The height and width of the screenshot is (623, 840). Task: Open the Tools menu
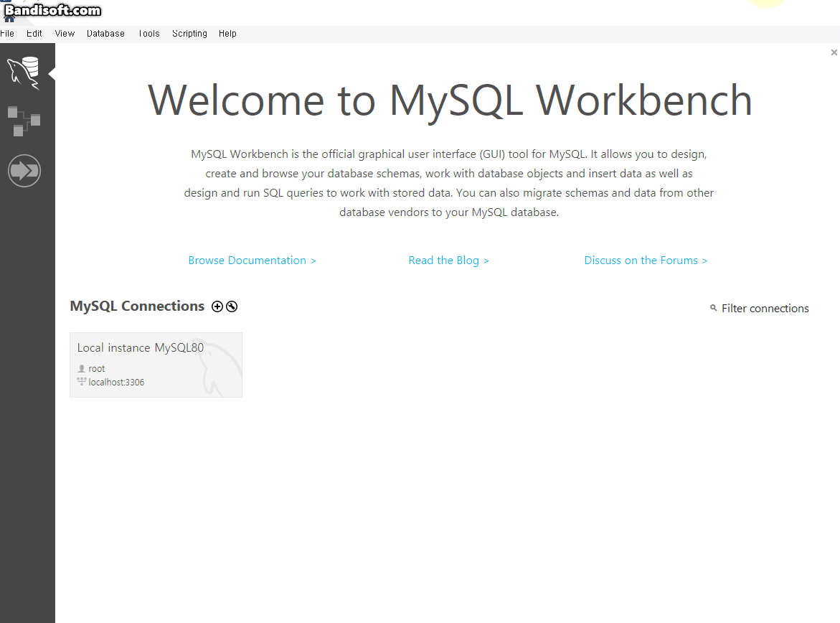(149, 33)
